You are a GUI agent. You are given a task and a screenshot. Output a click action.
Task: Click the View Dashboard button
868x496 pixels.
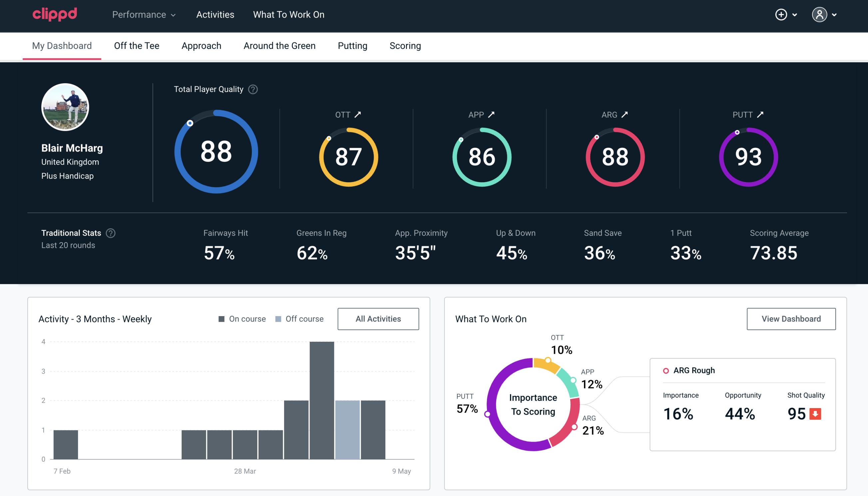click(x=791, y=318)
